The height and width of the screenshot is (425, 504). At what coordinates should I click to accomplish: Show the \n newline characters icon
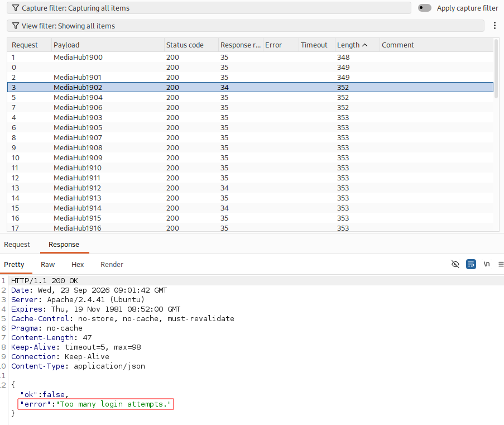[487, 265]
